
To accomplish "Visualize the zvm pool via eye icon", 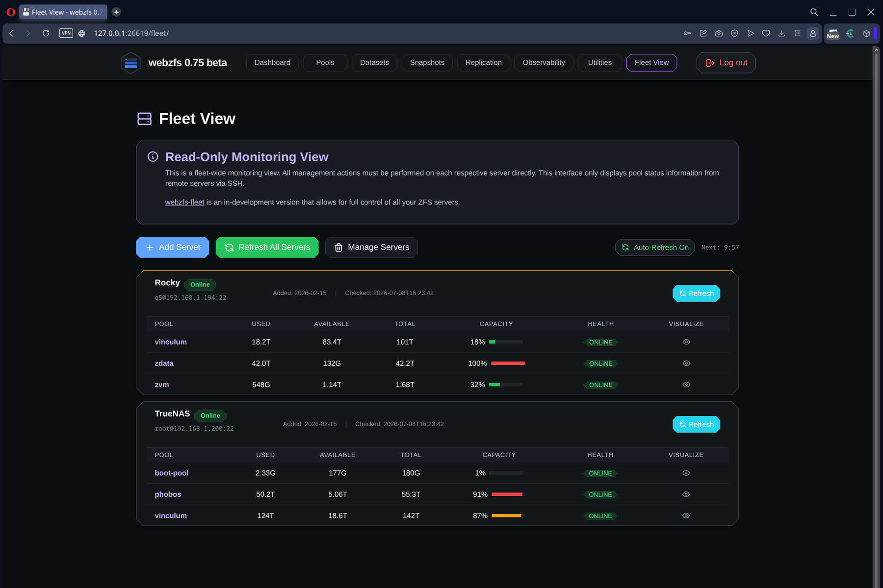I will pos(686,384).
